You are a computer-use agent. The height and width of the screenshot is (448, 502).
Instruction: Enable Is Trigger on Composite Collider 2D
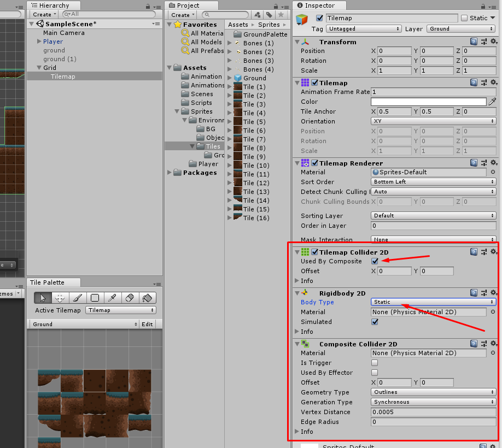click(x=374, y=363)
